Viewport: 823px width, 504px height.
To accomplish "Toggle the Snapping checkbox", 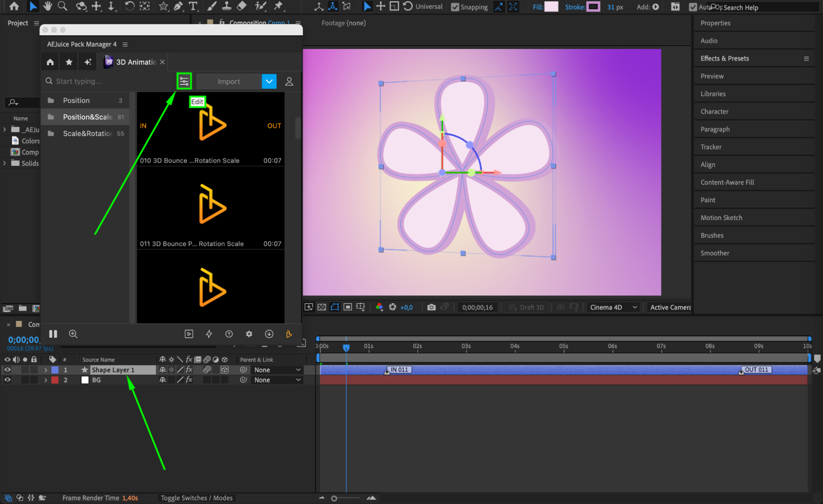I will tap(455, 7).
